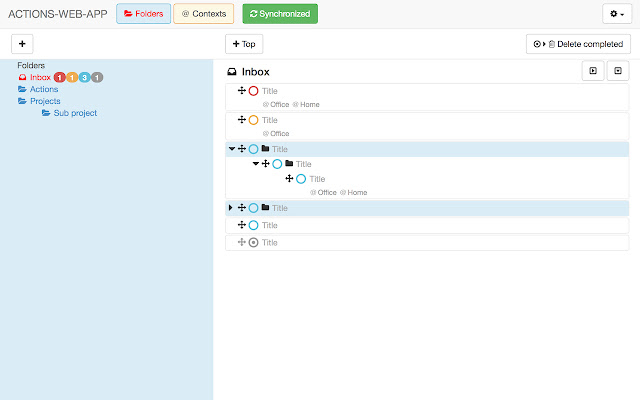
Task: Toggle status circle of the deepest nested task
Action: [x=301, y=179]
